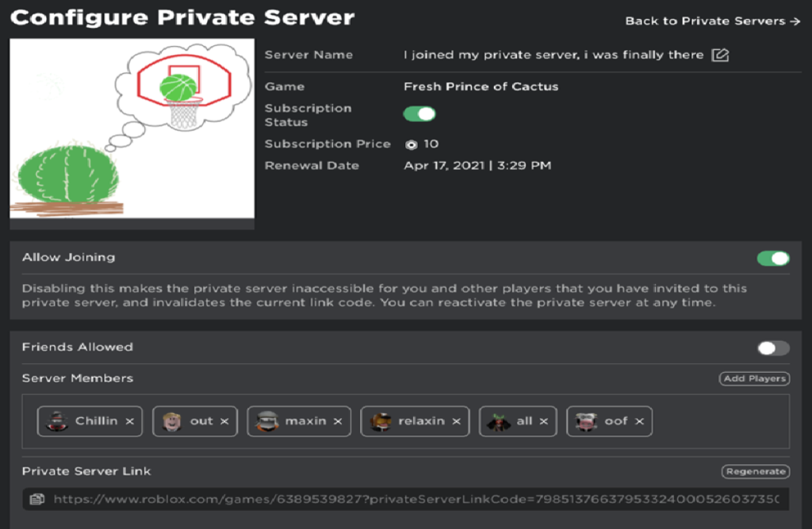The image size is (812, 529).
Task: Click the Subscription Price label
Action: coord(327,144)
